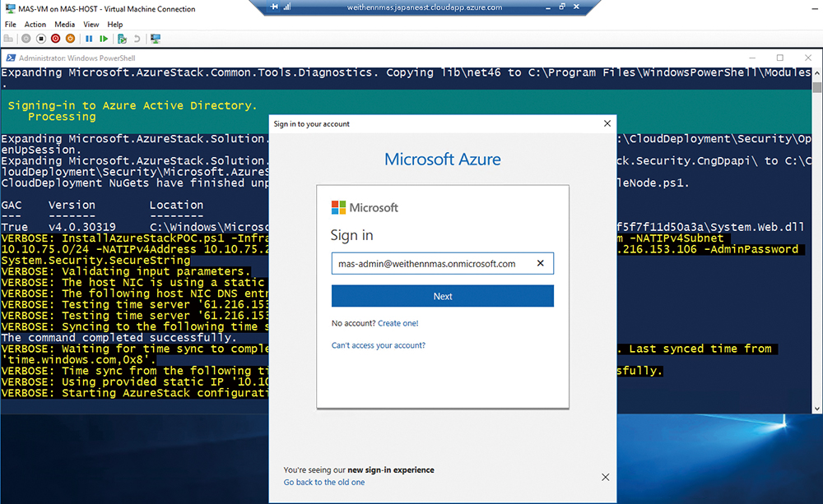This screenshot has width=823, height=504.
Task: Reset the VM with the green play icon
Action: point(104,39)
